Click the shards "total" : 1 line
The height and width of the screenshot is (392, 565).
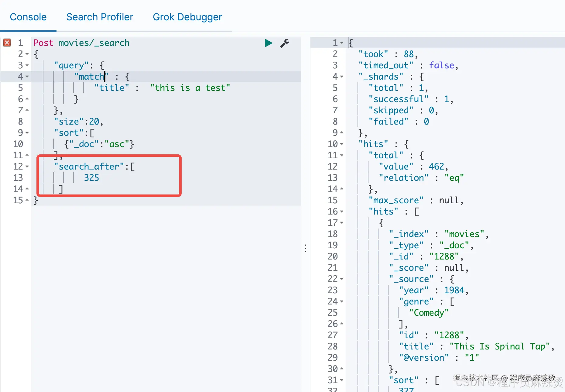coord(398,88)
